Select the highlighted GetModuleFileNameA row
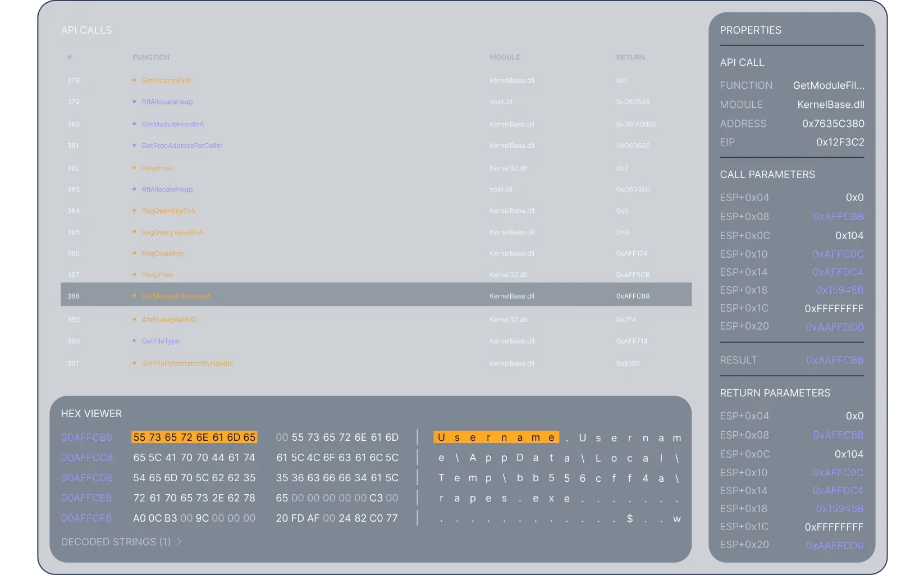 [x=376, y=294]
